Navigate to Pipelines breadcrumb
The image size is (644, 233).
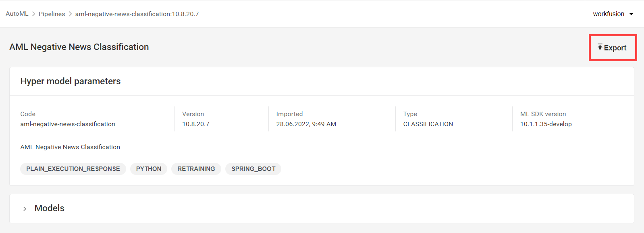[52, 14]
